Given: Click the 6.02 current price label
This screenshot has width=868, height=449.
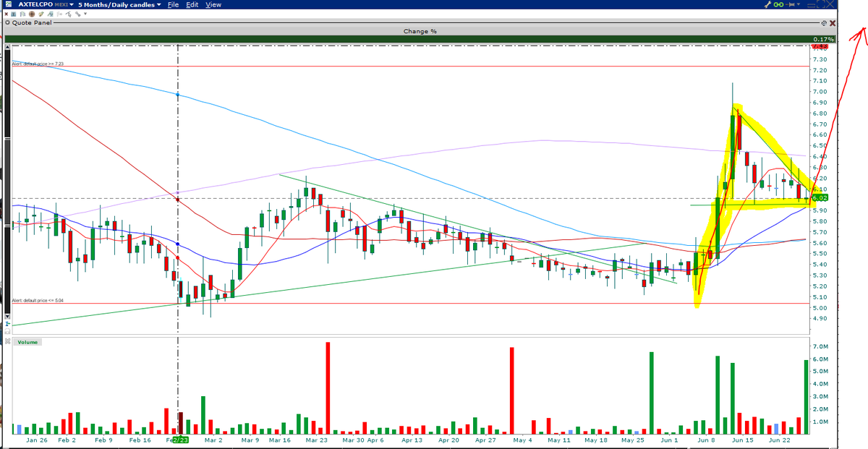Looking at the screenshot, I should pos(820,197).
